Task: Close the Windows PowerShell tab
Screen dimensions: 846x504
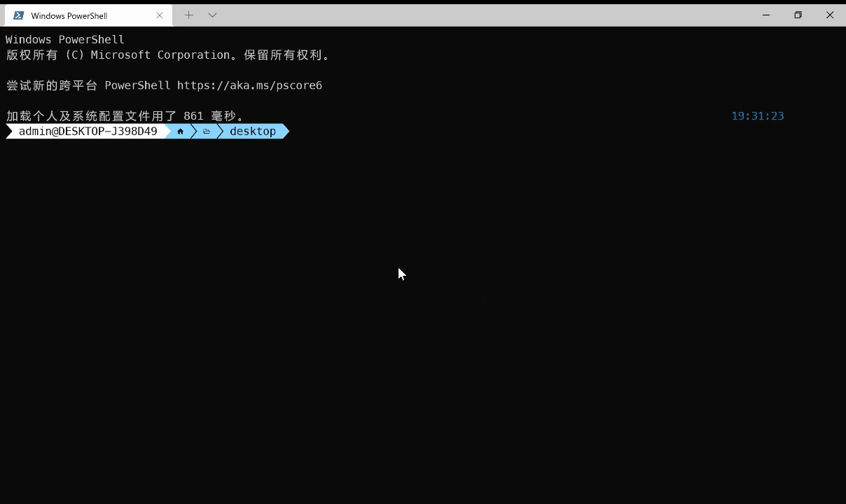Action: [160, 15]
